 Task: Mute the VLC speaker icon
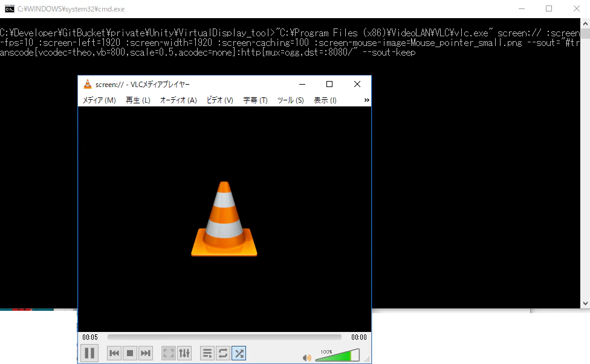[x=306, y=357]
